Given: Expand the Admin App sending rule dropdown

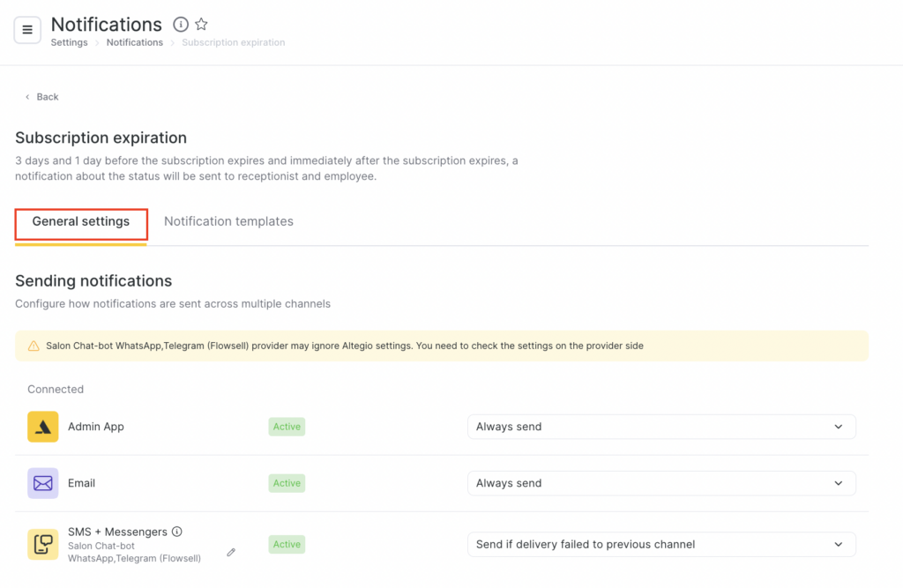Looking at the screenshot, I should tap(660, 427).
